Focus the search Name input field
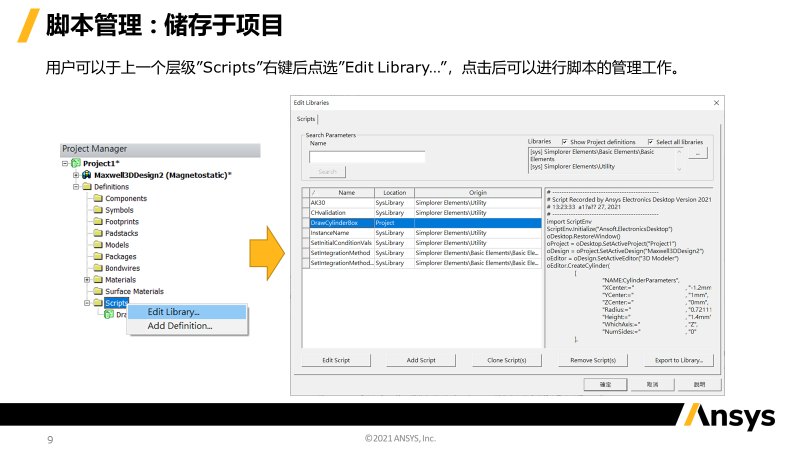This screenshot has width=800, height=450. click(367, 157)
